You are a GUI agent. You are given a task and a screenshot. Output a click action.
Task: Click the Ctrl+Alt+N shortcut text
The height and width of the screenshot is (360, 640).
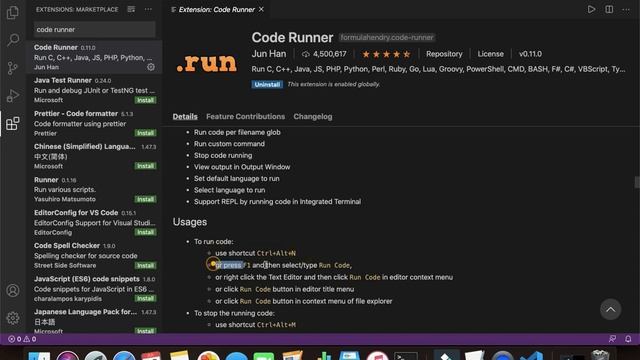276,253
